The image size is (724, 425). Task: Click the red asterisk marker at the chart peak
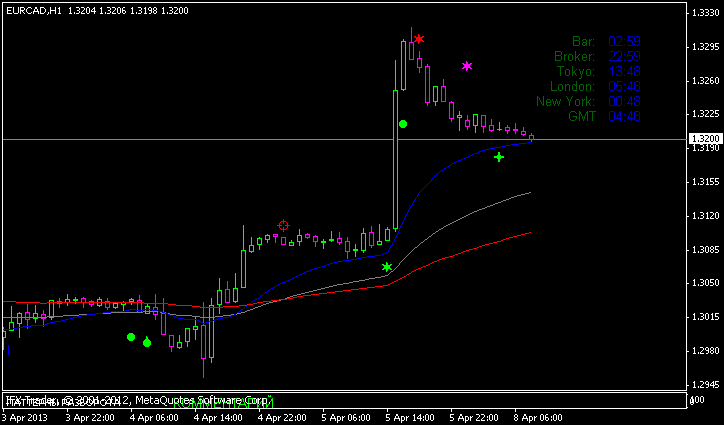point(419,39)
